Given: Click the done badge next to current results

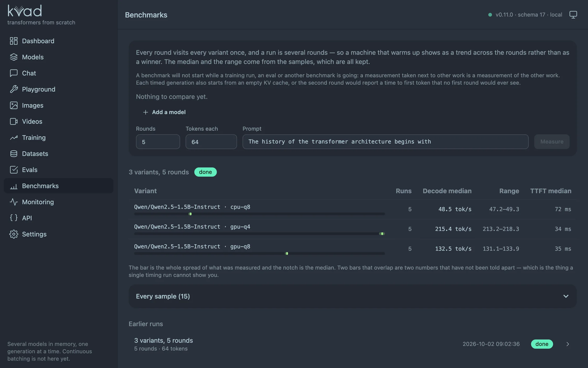Looking at the screenshot, I should (205, 172).
